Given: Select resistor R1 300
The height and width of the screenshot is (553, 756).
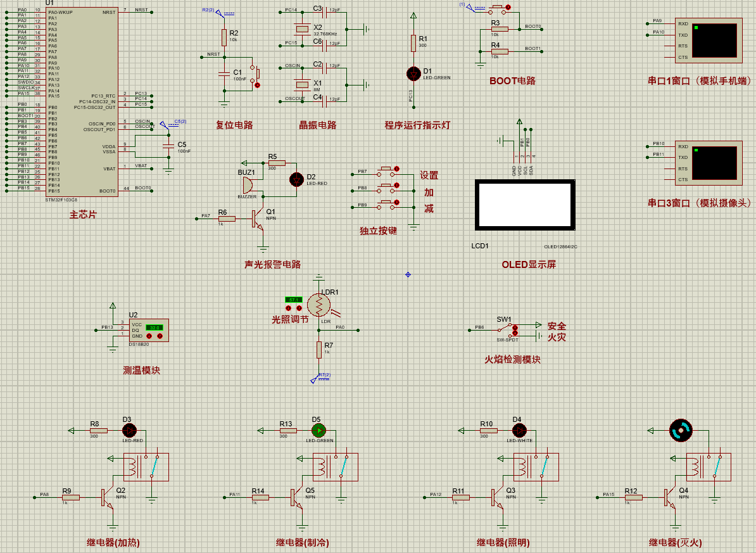Looking at the screenshot, I should click(413, 43).
